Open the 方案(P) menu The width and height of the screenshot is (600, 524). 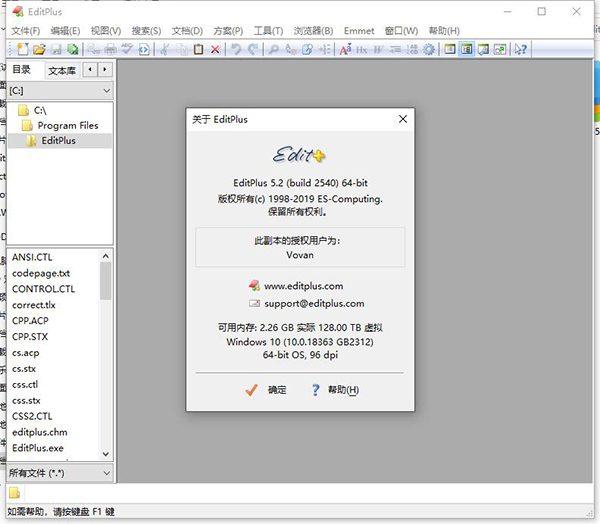(x=228, y=31)
